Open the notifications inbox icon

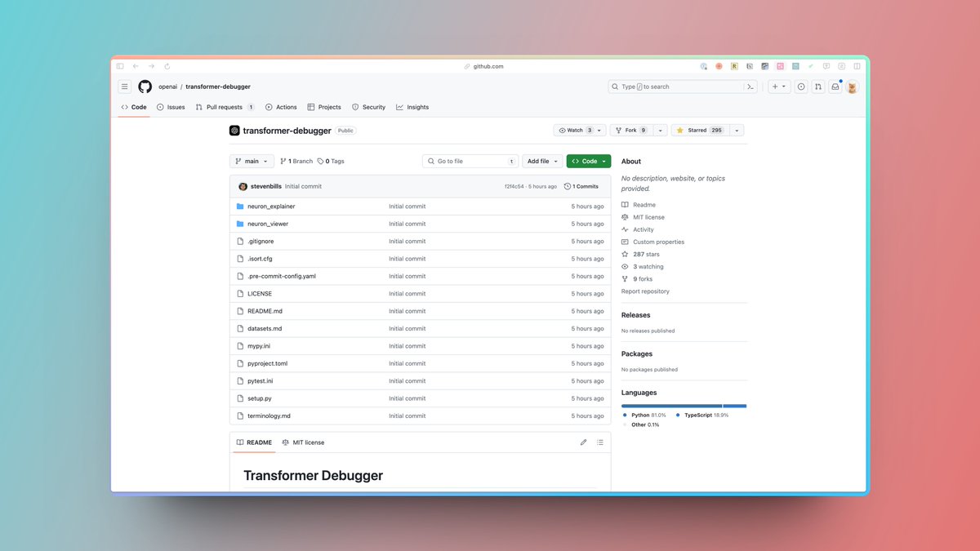(835, 87)
